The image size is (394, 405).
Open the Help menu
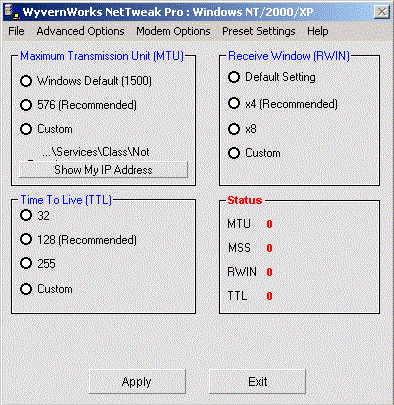point(318,31)
